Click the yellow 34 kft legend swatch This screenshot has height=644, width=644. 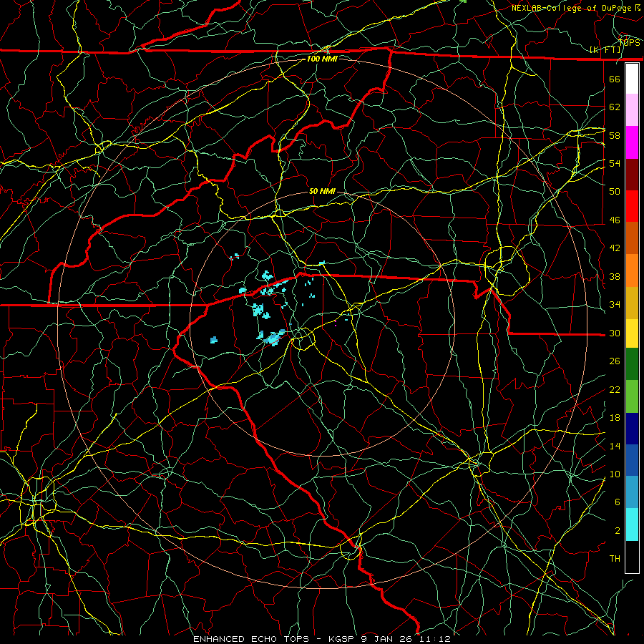[632, 333]
